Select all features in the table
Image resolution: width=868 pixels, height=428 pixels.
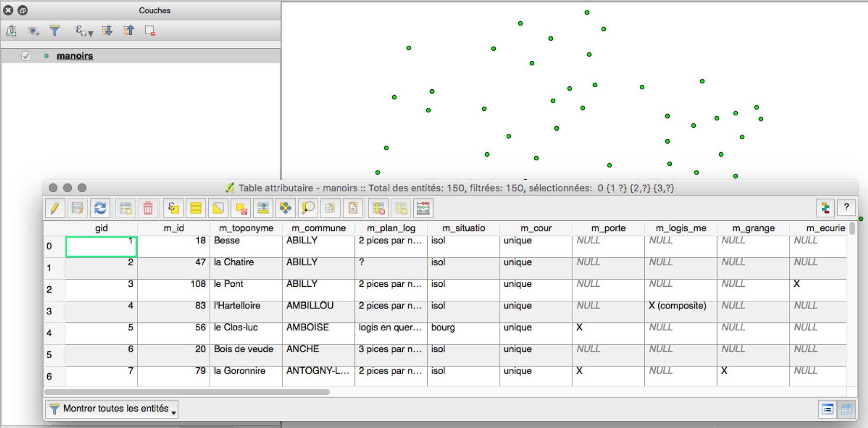196,208
